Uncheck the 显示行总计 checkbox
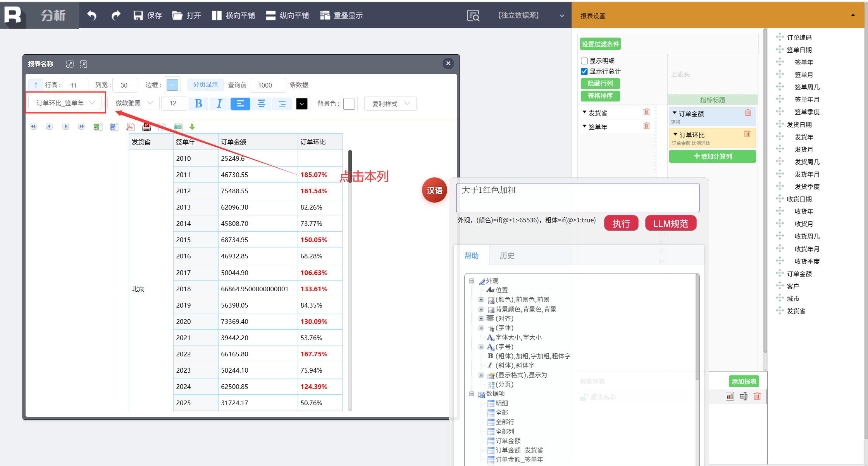The width and height of the screenshot is (868, 466). tap(584, 71)
